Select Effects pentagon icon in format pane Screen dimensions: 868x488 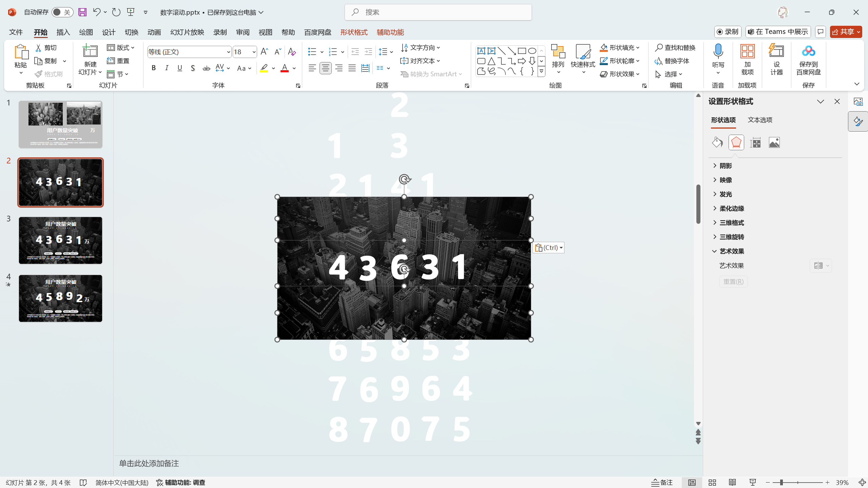[x=736, y=142]
